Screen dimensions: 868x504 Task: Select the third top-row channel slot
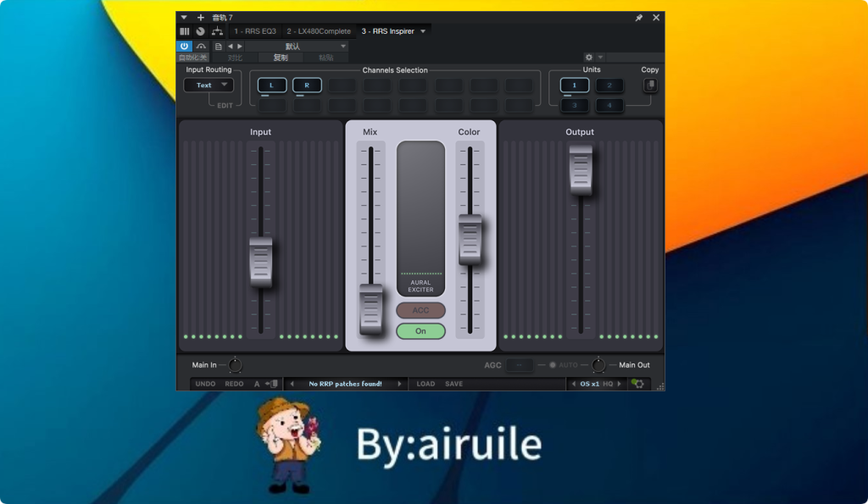pos(342,86)
